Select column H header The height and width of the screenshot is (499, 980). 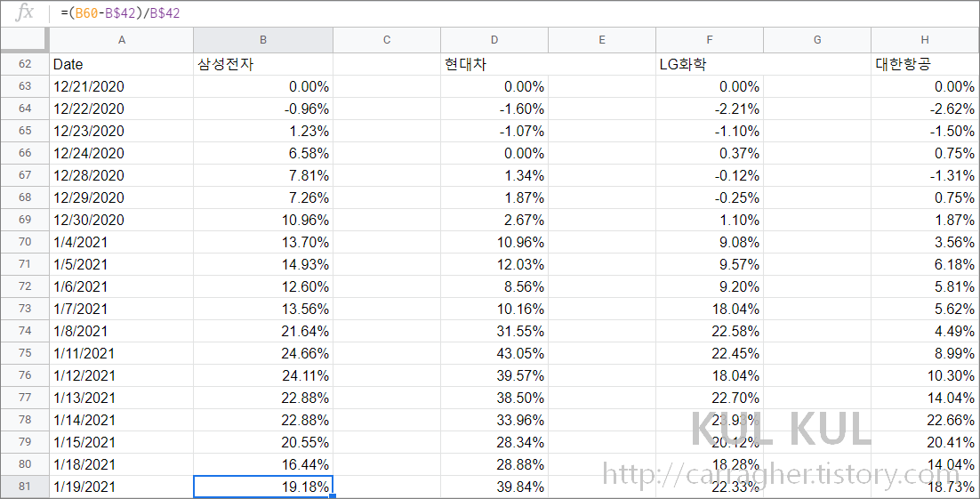click(x=925, y=40)
